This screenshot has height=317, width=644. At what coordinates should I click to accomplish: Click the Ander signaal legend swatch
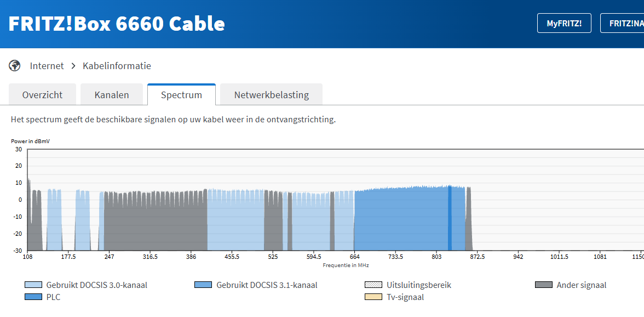[x=543, y=285]
